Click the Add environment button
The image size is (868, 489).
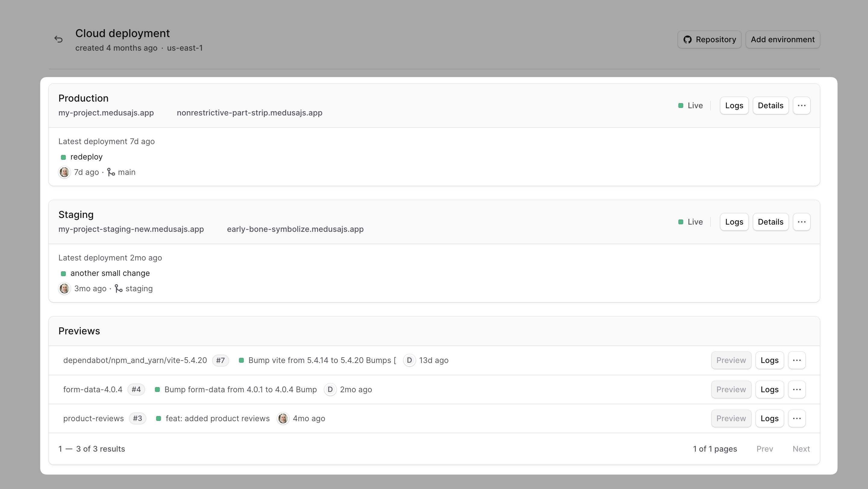pos(782,39)
